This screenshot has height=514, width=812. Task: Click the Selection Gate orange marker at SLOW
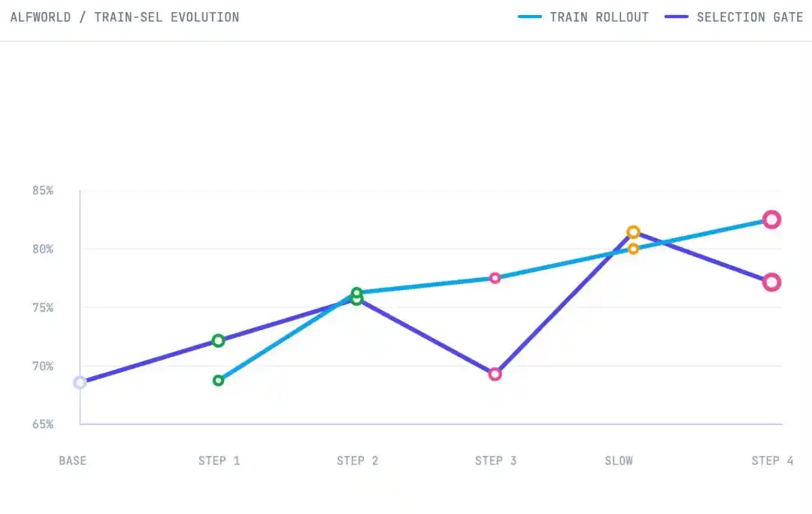[633, 232]
